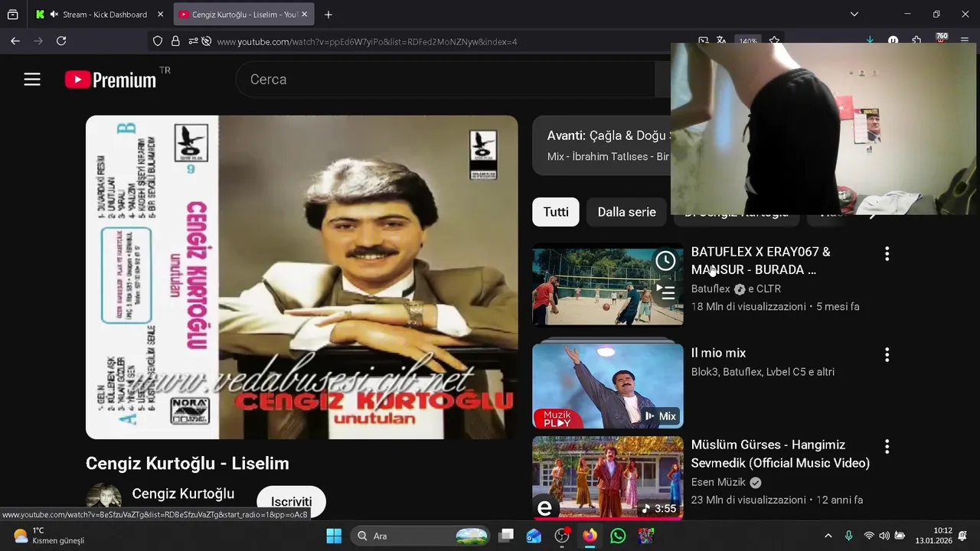Open the three-dot menu for the BATUFLEX video
This screenshot has width=980, height=551.
887,254
